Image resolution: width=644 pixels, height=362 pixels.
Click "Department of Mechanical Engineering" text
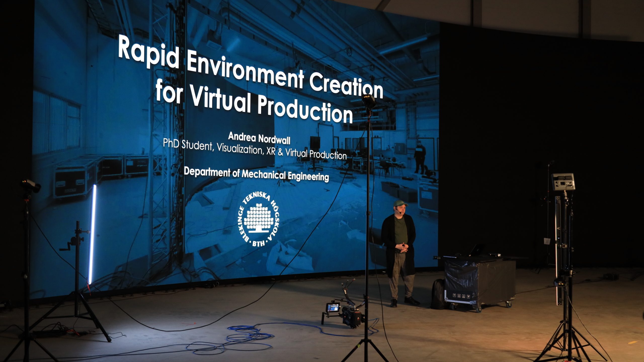tap(256, 174)
